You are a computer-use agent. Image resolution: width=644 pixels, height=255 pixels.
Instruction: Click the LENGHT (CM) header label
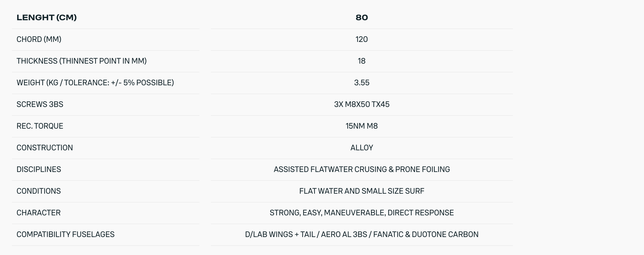[46, 18]
